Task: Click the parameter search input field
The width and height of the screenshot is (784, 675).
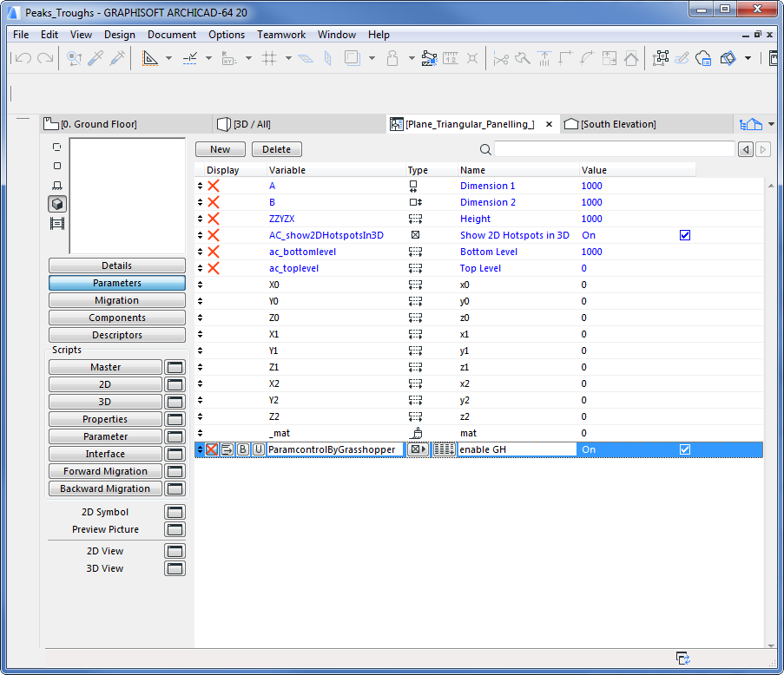Action: (615, 149)
